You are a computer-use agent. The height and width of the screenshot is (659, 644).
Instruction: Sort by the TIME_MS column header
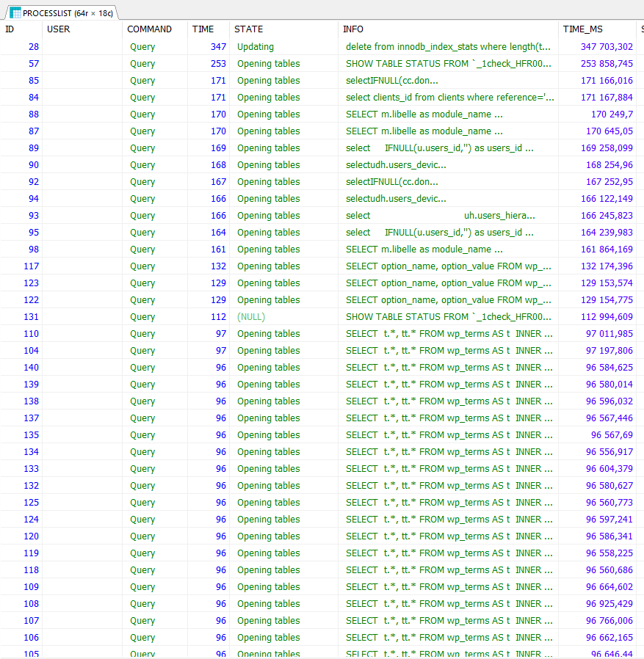click(583, 29)
